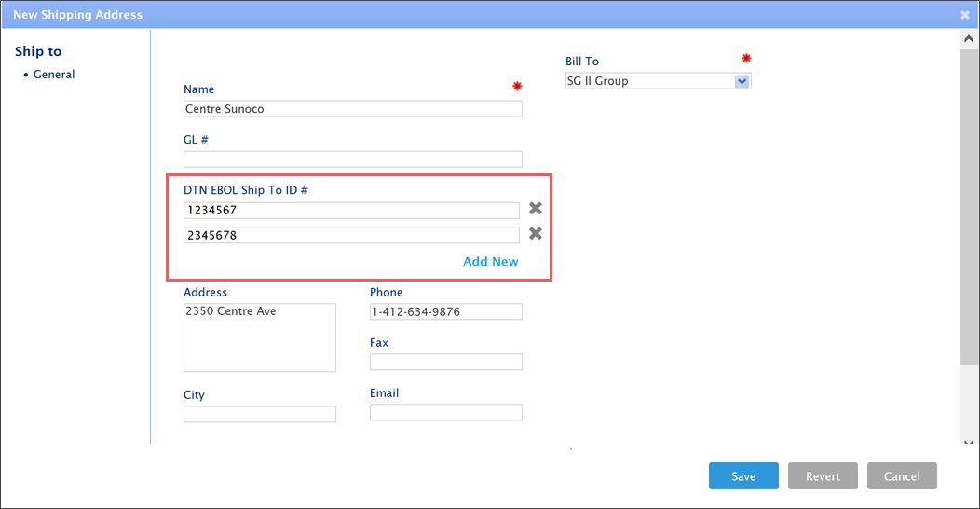The width and height of the screenshot is (980, 509).
Task: Edit the ship-to ID field with 1234567
Action: tap(351, 211)
